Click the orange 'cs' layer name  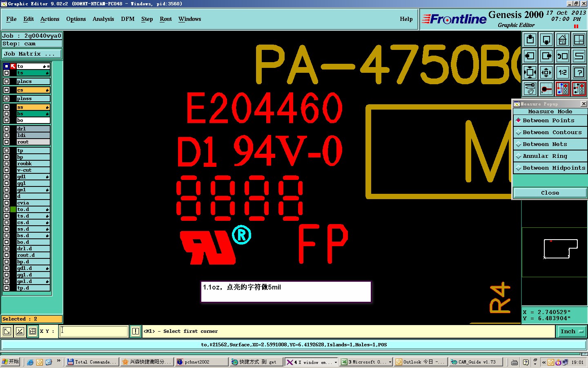[x=33, y=90]
